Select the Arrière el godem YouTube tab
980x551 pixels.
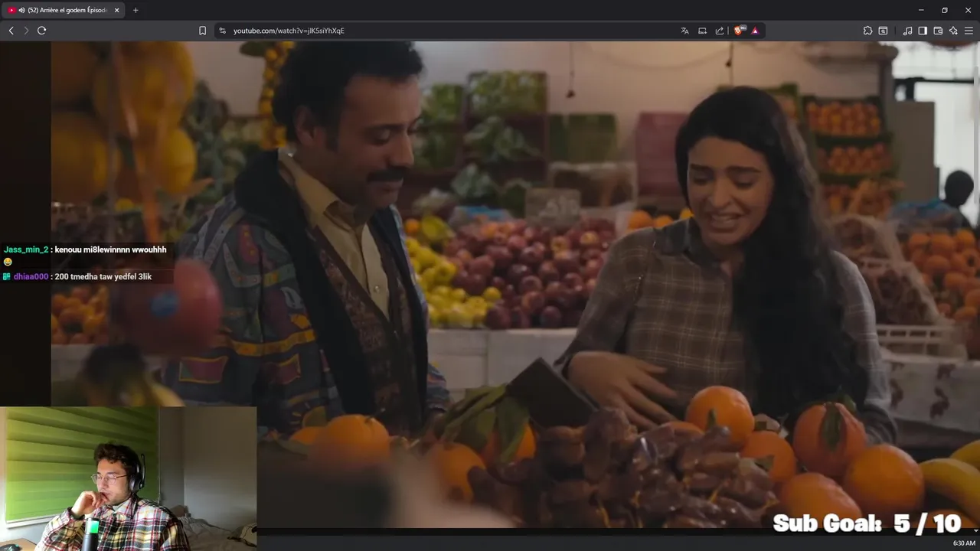64,10
